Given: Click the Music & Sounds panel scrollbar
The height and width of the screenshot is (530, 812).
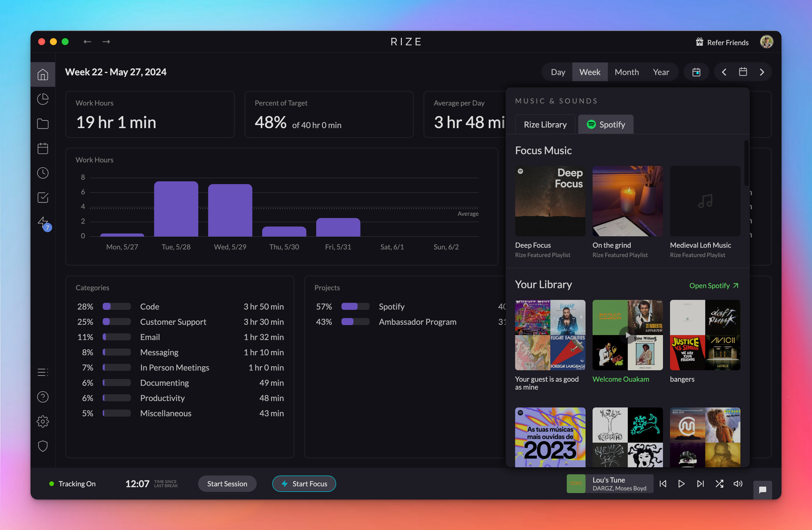Looking at the screenshot, I should click(746, 163).
